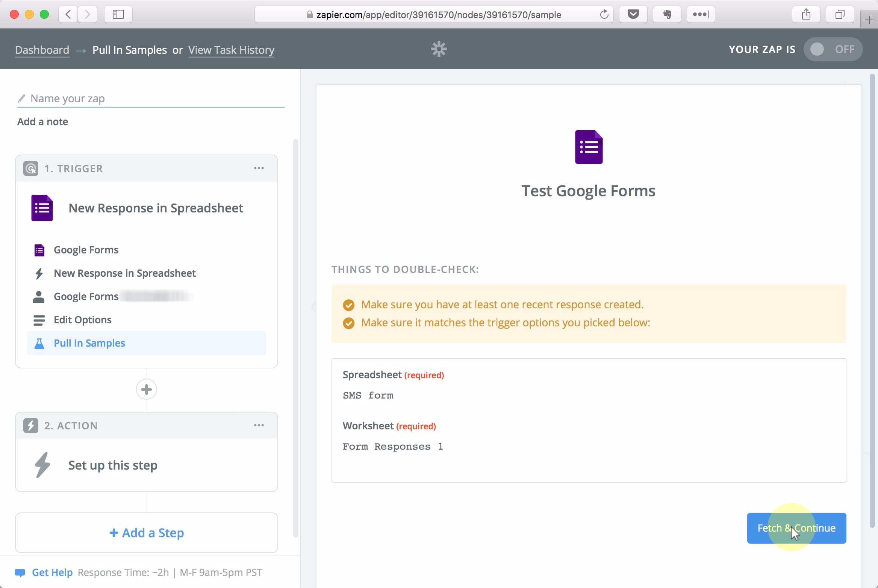
Task: Show all tabs overview icon
Action: 840,15
